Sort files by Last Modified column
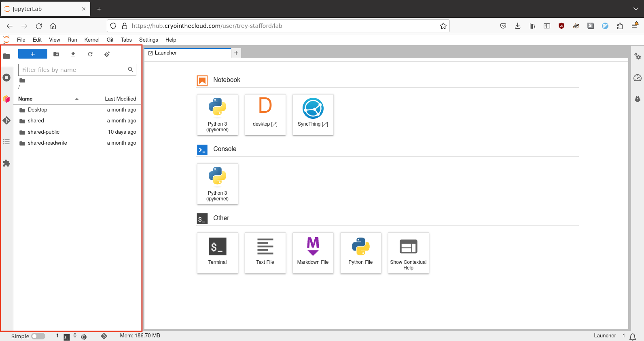The image size is (644, 341). coord(120,99)
